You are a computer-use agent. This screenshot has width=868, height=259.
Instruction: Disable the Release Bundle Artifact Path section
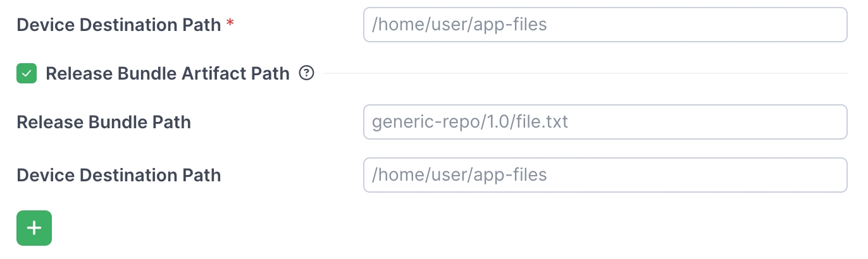click(x=27, y=74)
